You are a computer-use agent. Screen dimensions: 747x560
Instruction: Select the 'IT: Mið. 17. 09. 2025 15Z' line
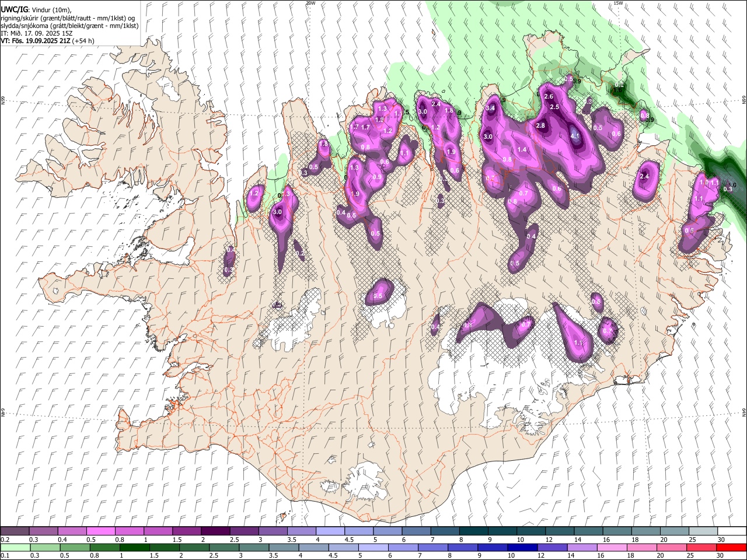pos(36,33)
